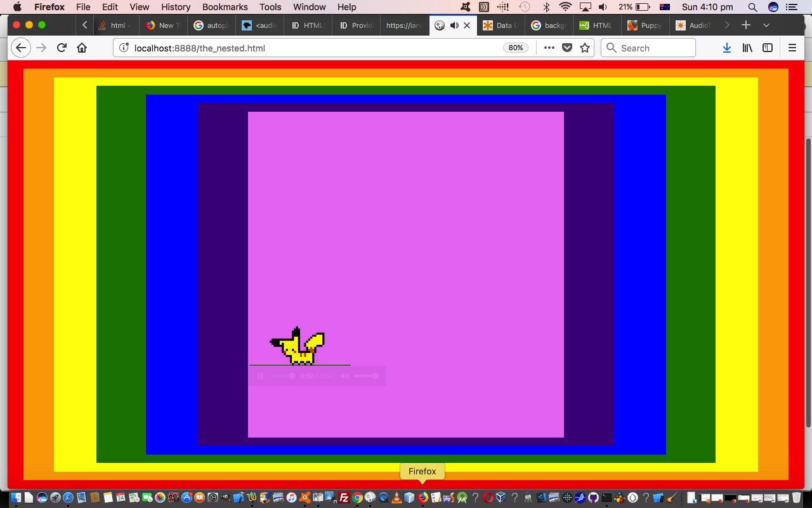Switch to the 'backg' Google tab
This screenshot has width=812, height=508.
[550, 25]
